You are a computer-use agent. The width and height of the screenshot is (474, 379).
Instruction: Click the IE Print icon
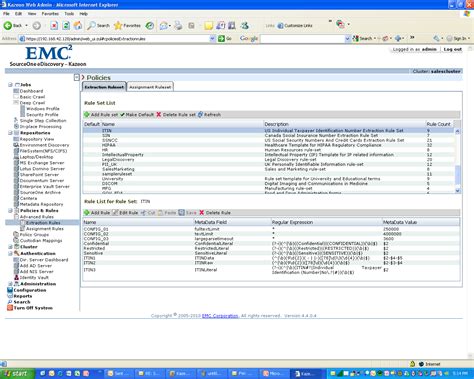click(x=178, y=25)
